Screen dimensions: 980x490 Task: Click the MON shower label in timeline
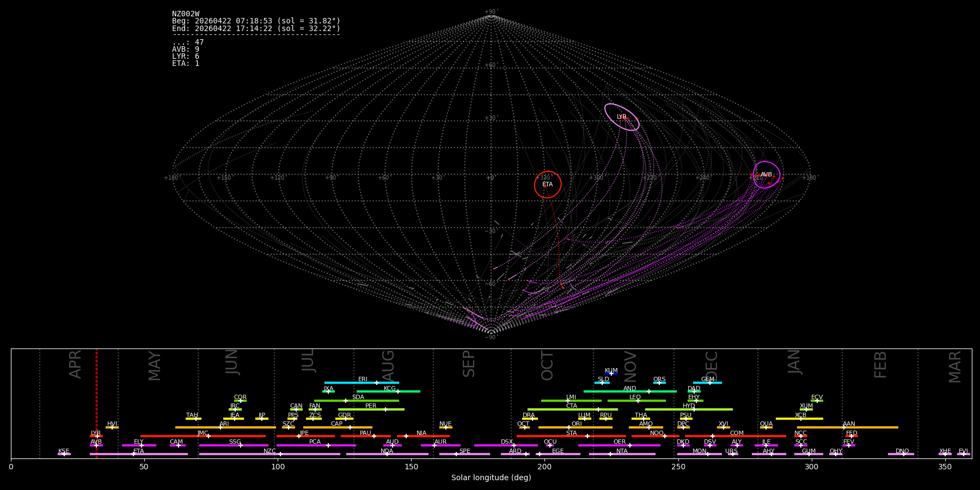[x=700, y=451]
